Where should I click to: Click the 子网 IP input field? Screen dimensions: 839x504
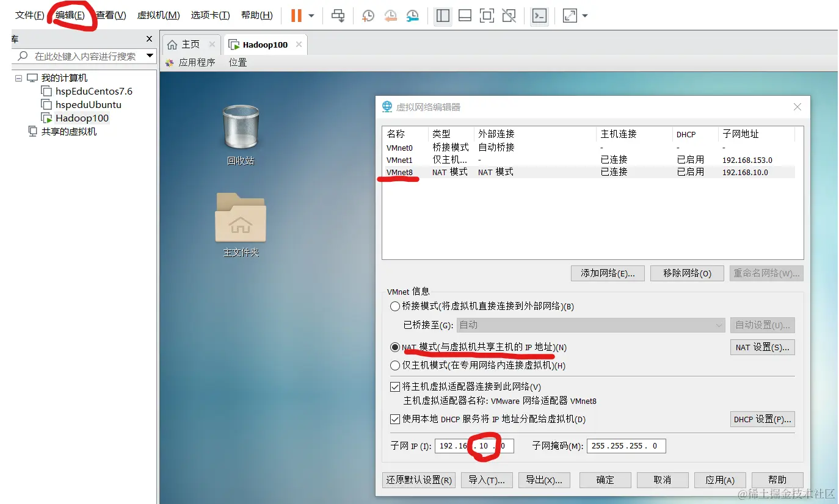pyautogui.click(x=474, y=446)
